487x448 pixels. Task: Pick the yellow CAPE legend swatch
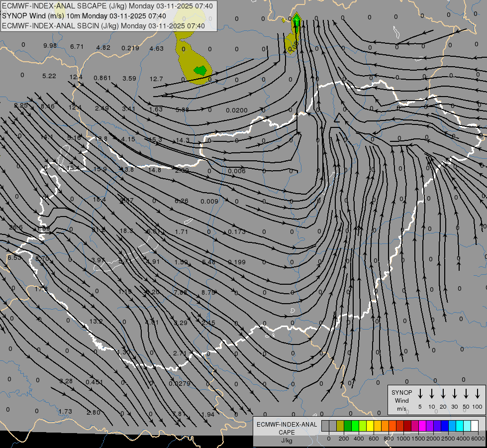coord(370,426)
